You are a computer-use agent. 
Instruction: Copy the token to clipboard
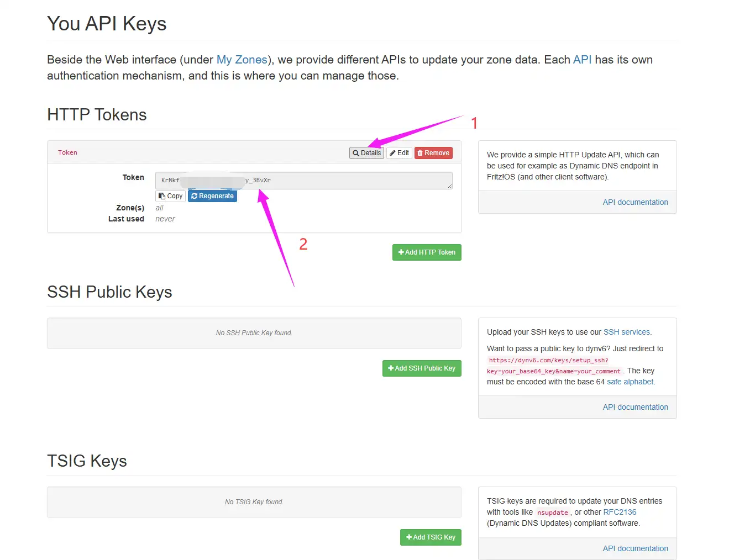tap(170, 196)
